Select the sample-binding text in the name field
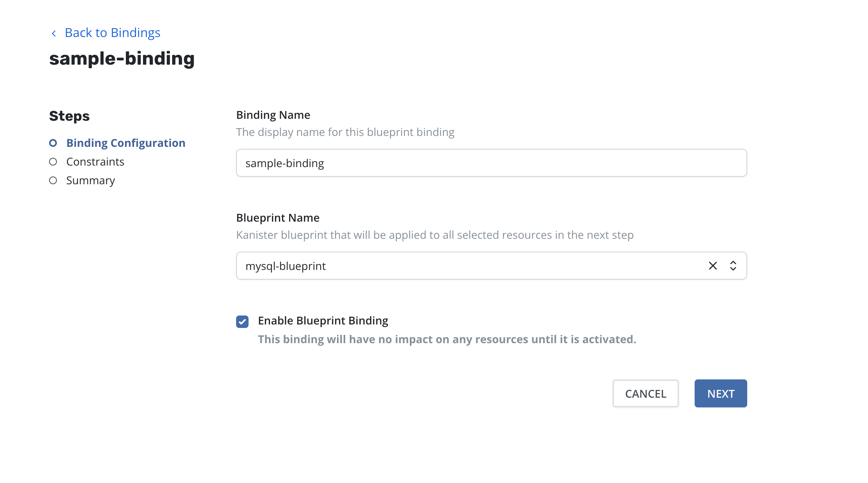The height and width of the screenshot is (483, 868). (284, 163)
